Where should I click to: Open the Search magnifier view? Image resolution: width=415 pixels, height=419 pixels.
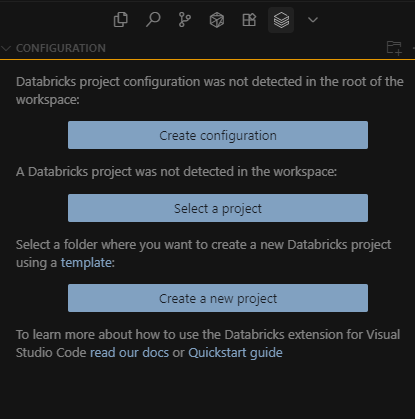(153, 20)
